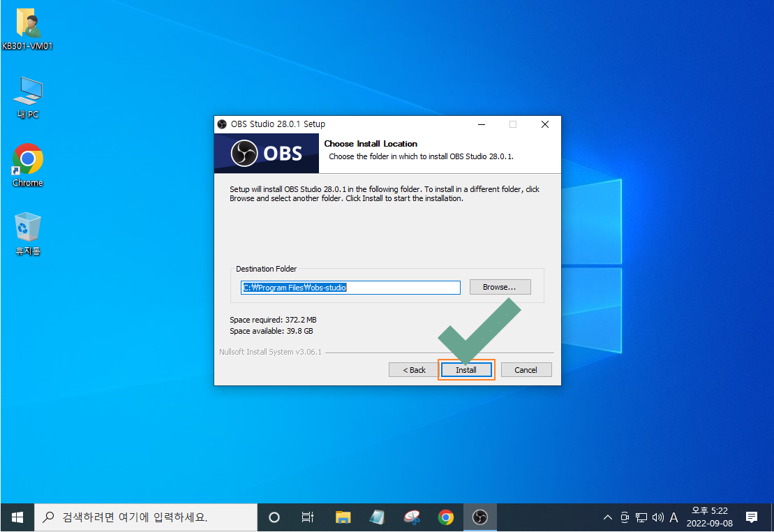Click the OBS icon in the title bar
This screenshot has width=774, height=532.
click(x=222, y=124)
